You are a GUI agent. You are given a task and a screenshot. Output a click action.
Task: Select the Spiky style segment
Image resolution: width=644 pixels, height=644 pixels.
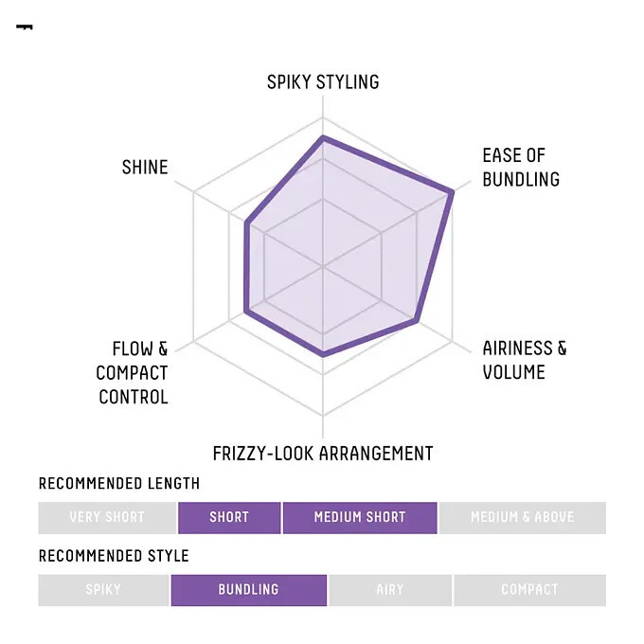pos(103,589)
